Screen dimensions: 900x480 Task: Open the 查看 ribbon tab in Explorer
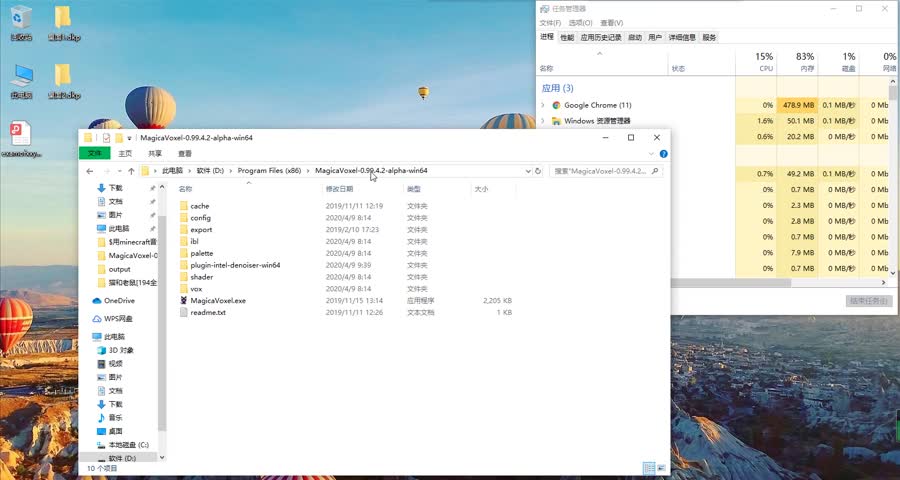(x=185, y=154)
